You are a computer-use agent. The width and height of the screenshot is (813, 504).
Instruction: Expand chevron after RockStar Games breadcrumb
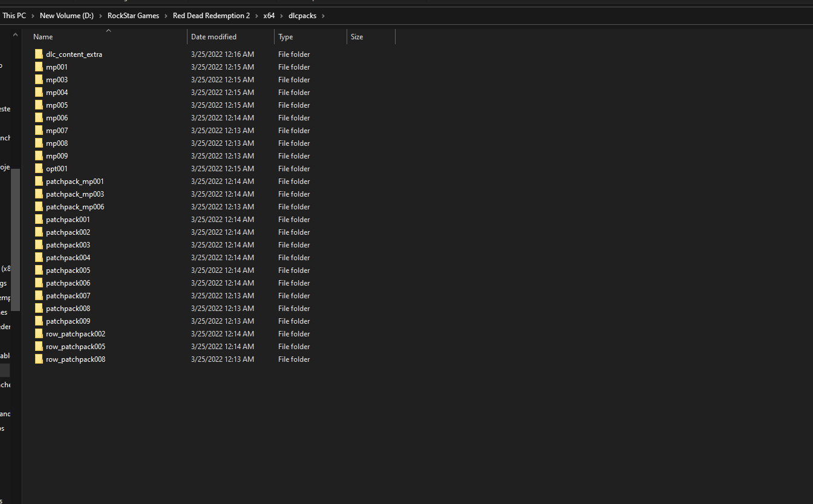(x=166, y=16)
